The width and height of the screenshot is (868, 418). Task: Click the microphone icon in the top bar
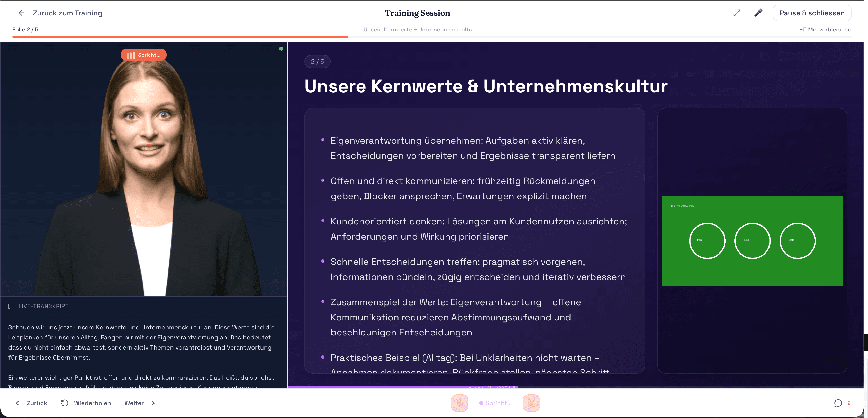coord(758,13)
